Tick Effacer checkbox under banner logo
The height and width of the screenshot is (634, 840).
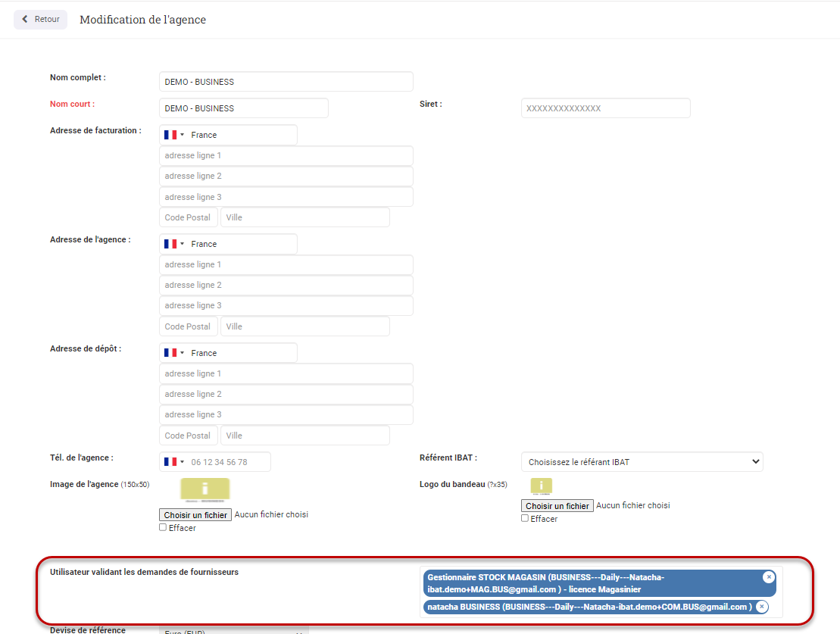[x=525, y=518]
